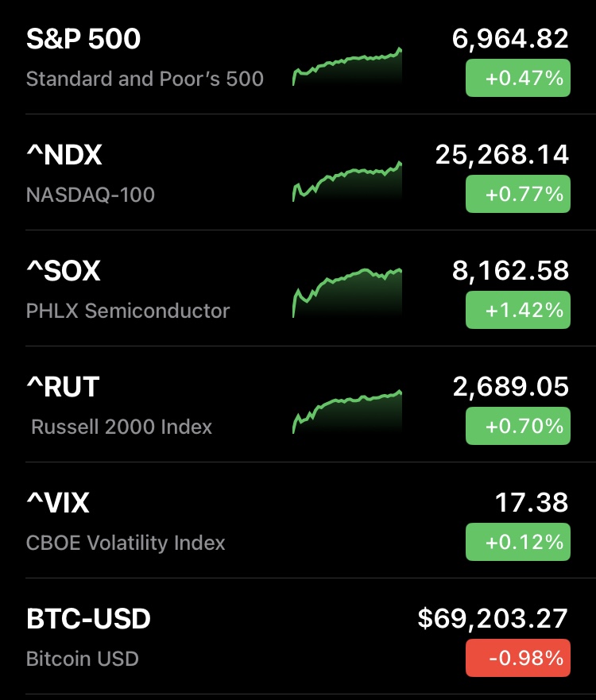Select the ^VIX ticker symbol
The image size is (596, 700).
58,503
